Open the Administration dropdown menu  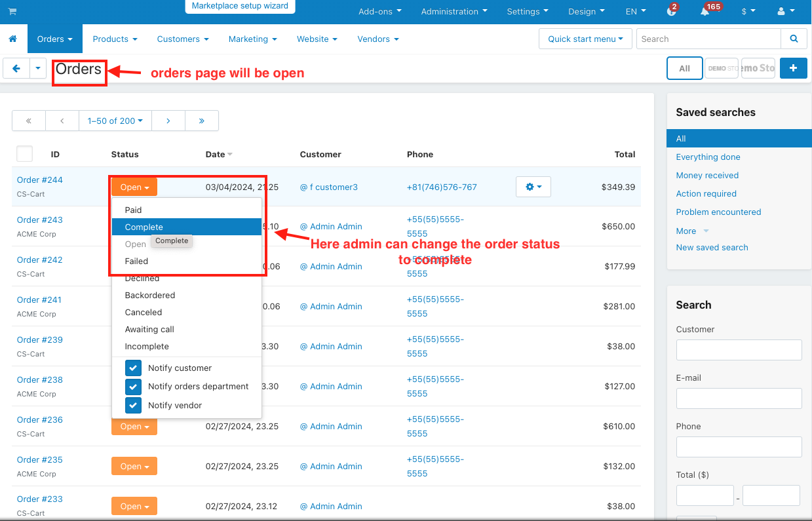(454, 12)
